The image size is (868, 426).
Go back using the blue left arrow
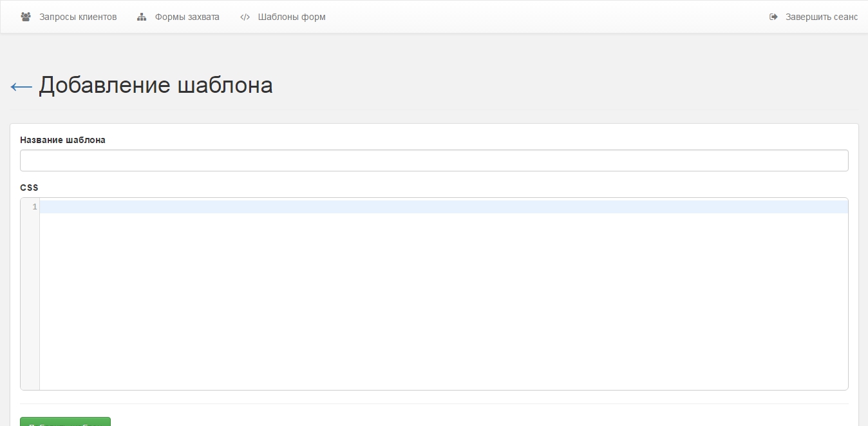[21, 86]
